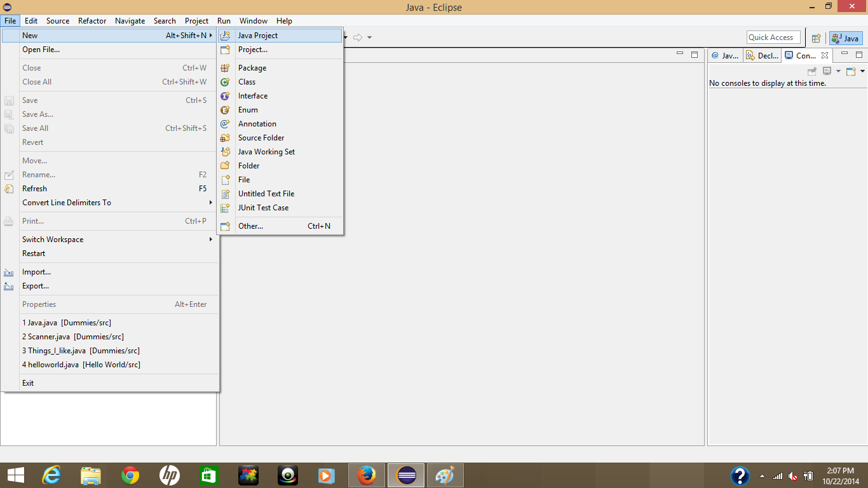
Task: Open Firefox from the taskbar
Action: (x=367, y=475)
